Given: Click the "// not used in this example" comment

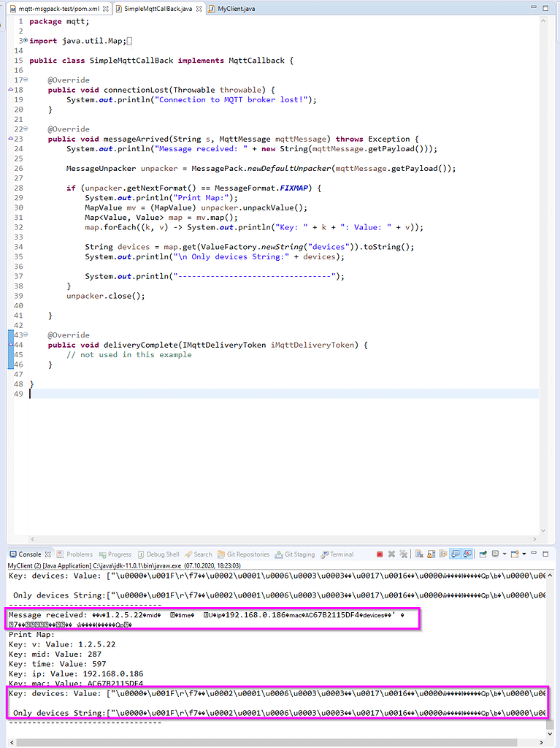Looking at the screenshot, I should point(129,354).
